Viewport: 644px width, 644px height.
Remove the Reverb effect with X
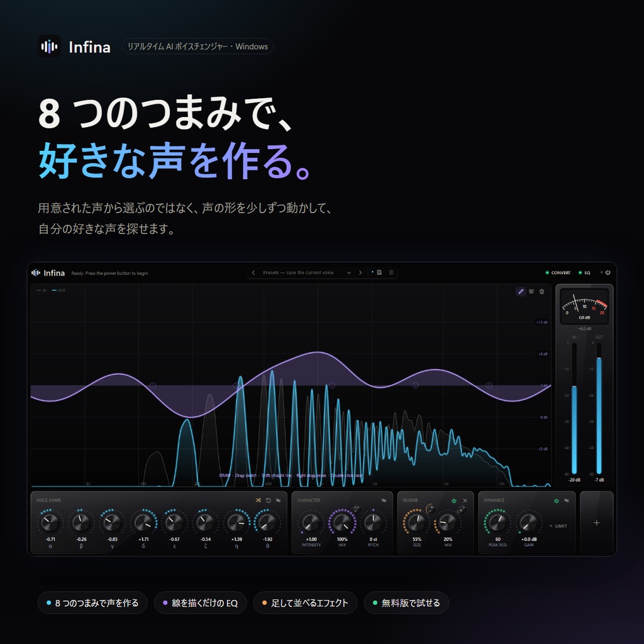tap(465, 500)
